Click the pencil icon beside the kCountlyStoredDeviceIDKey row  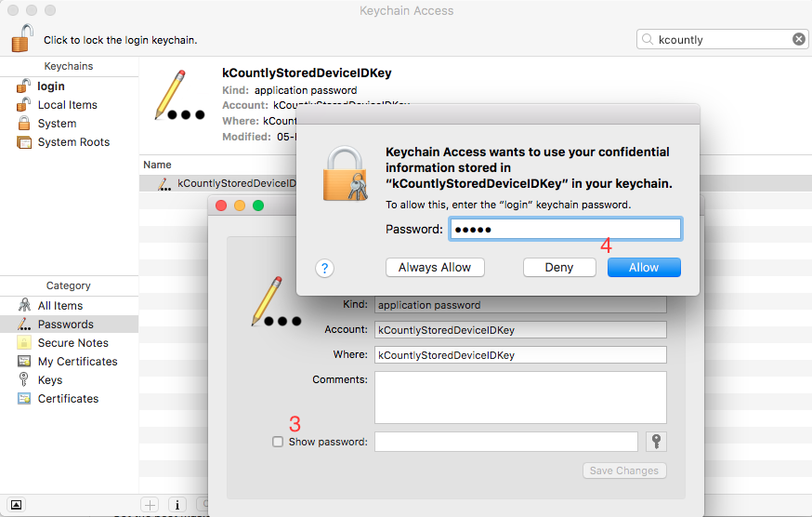click(x=164, y=184)
